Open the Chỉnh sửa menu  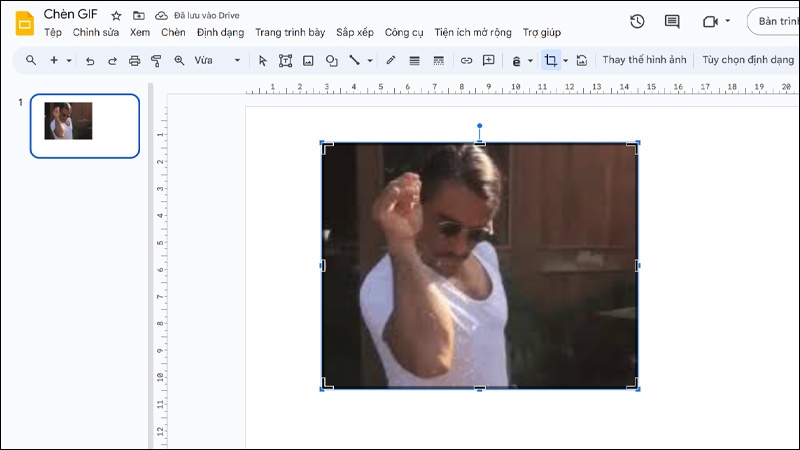[x=96, y=33]
